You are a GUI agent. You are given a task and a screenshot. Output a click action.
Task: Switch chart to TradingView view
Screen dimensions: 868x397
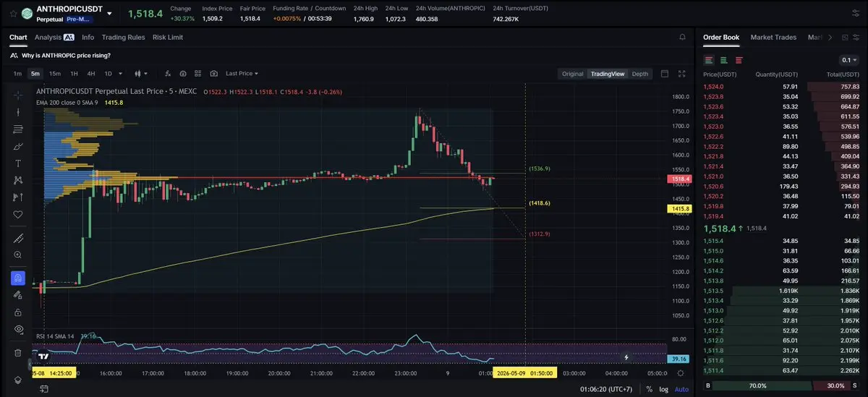pos(607,74)
